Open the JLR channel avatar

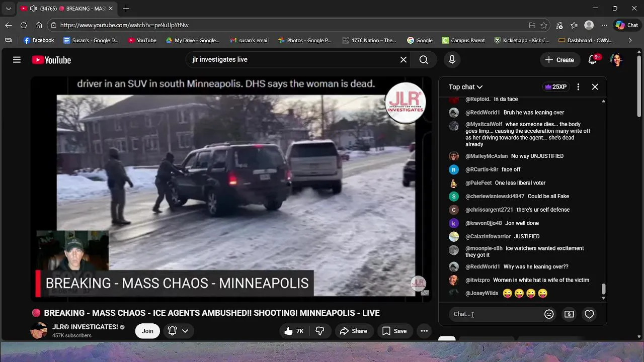click(39, 331)
